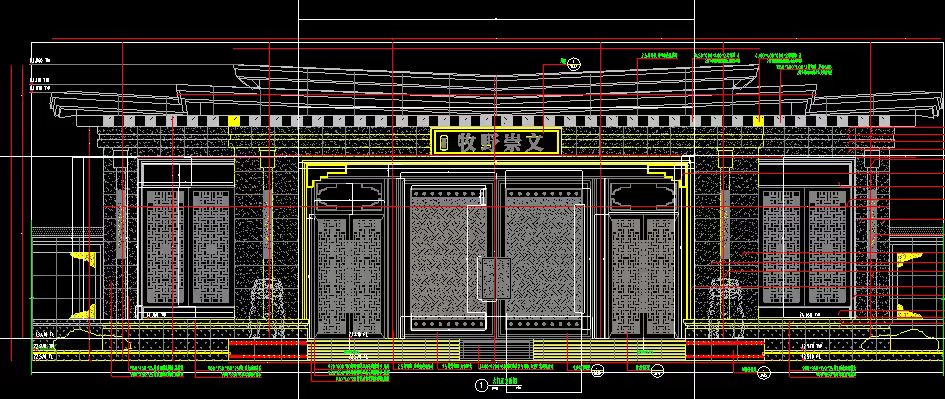The width and height of the screenshot is (945, 399).
Task: Click the circled number 1 drawing title marker
Action: [481, 385]
